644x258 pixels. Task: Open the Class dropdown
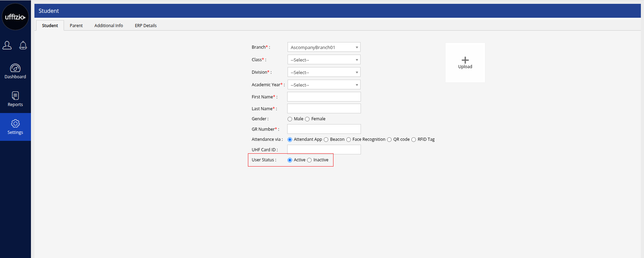tap(324, 60)
